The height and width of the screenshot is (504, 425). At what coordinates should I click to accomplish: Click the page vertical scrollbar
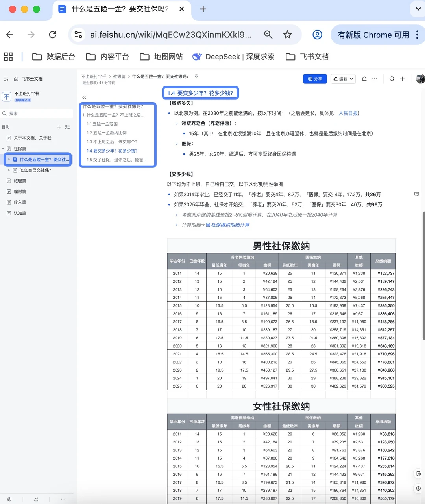(423, 275)
